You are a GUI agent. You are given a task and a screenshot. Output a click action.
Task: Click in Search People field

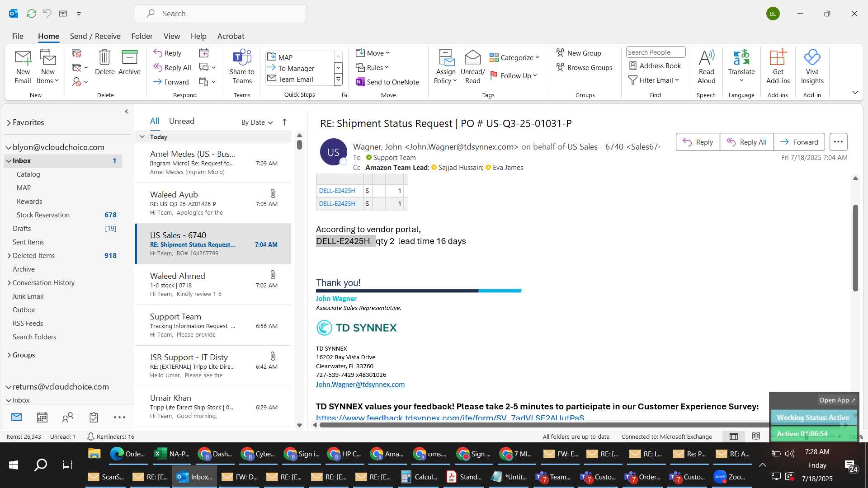tap(656, 52)
